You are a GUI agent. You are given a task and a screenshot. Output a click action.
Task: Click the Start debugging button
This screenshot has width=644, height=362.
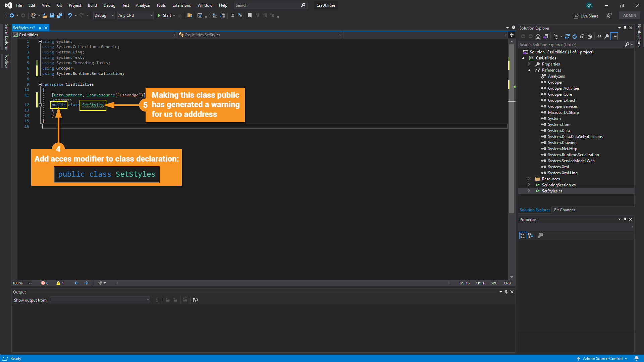[x=164, y=15]
